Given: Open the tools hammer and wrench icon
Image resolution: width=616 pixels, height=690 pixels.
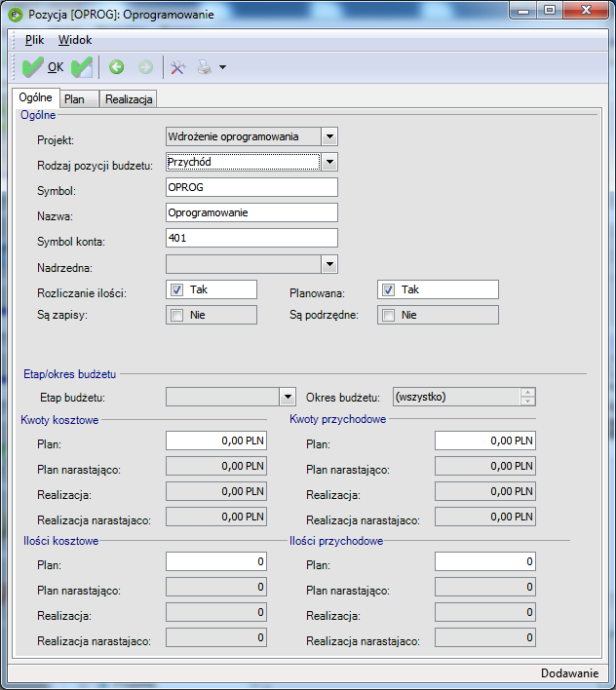Looking at the screenshot, I should 177,67.
